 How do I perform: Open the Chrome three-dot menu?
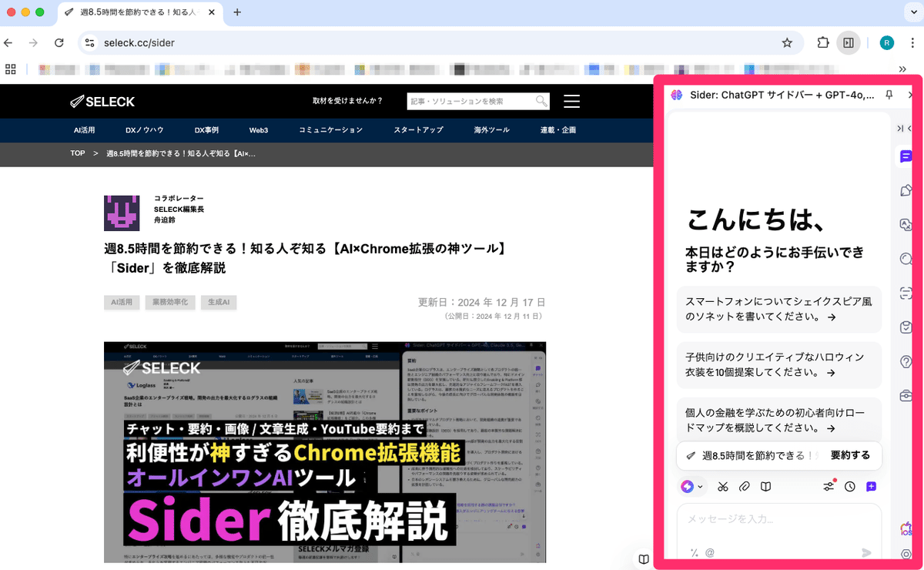coord(911,43)
